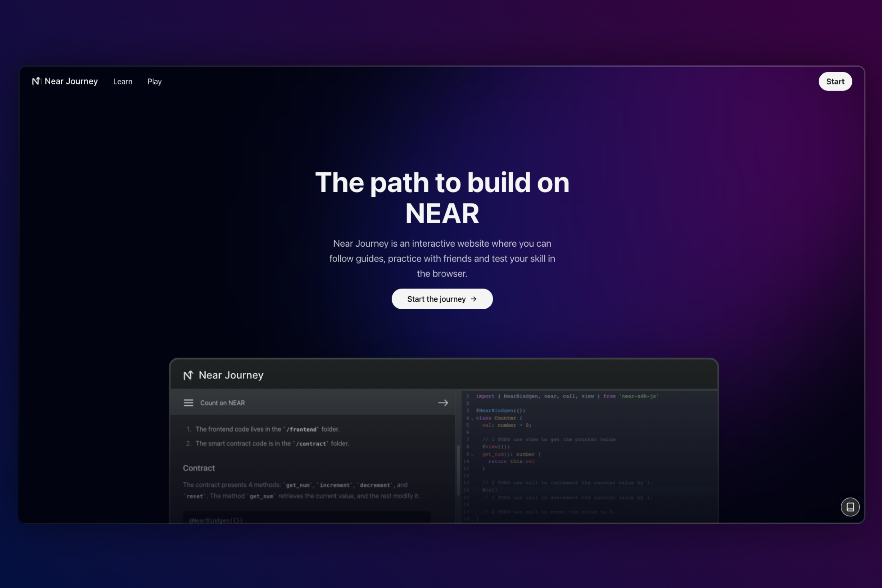The width and height of the screenshot is (882, 588).
Task: Click the right arrow next to Count on NEAR
Action: 443,403
